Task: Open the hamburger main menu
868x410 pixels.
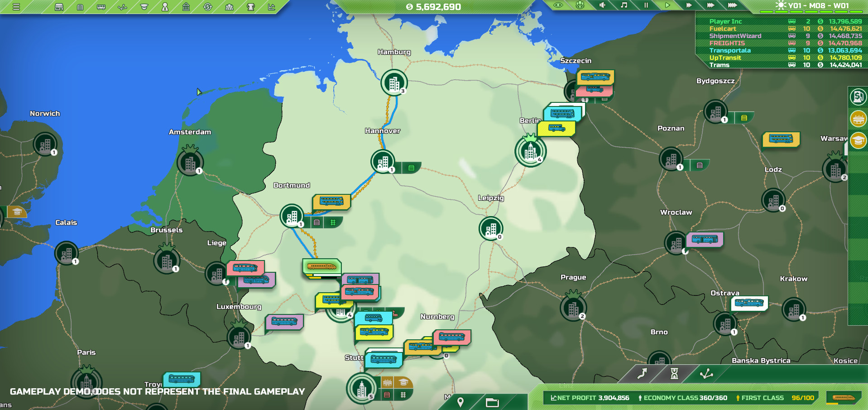Action: click(x=16, y=7)
